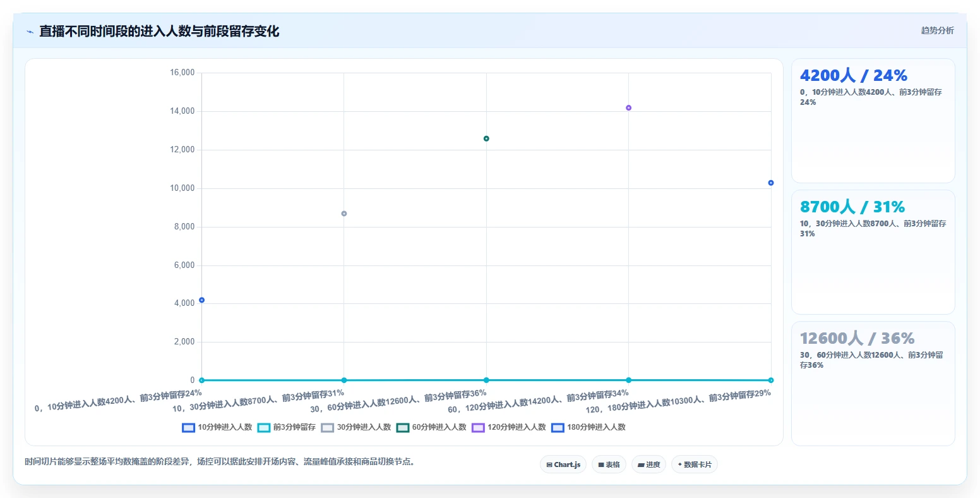This screenshot has height=498, width=980.
Task: Click the 16,000 y-axis label
Action: (182, 73)
